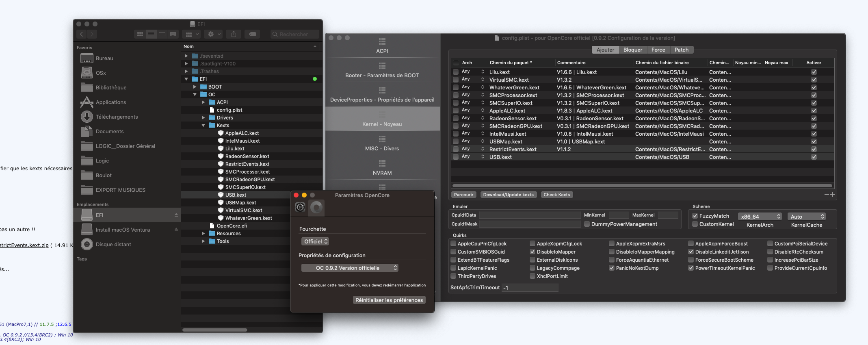Uncheck the PanicNoKextDump quirk
The image size is (868, 345).
[x=612, y=268]
